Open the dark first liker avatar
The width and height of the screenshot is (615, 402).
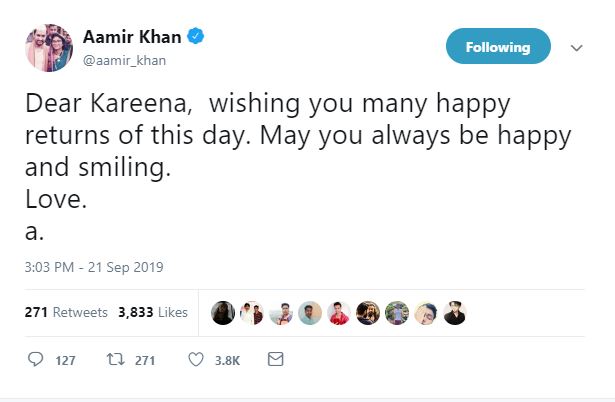[x=223, y=313]
